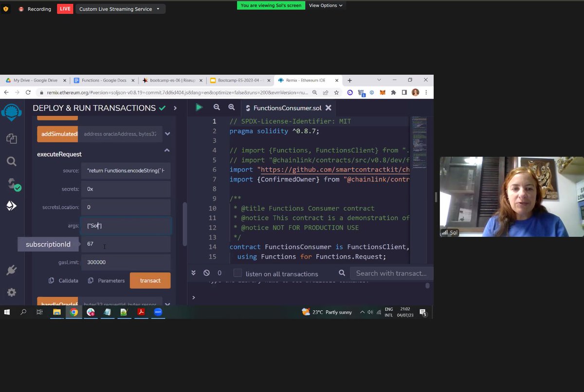Edit the secretsLocation input field
The image size is (584, 392).
coord(126,207)
